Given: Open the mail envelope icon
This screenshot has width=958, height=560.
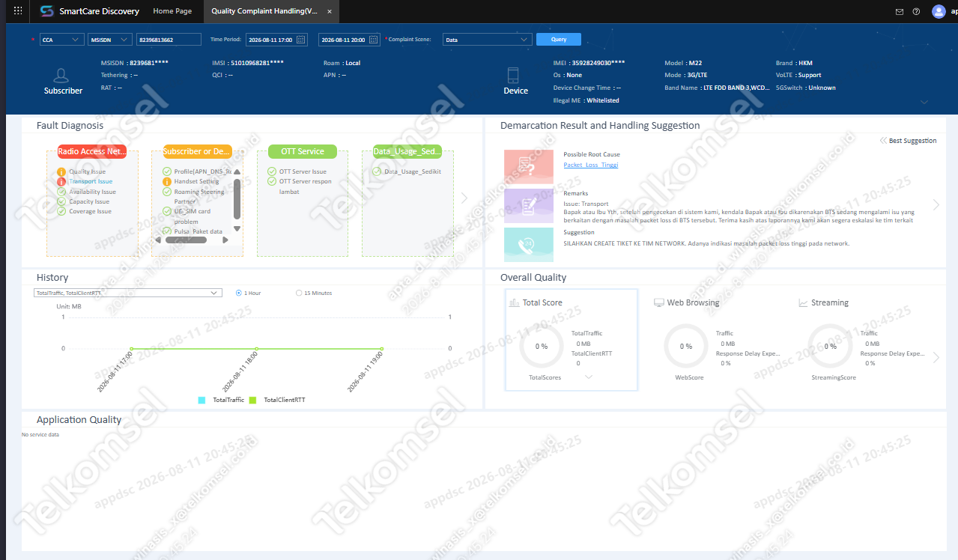Looking at the screenshot, I should click(x=900, y=11).
